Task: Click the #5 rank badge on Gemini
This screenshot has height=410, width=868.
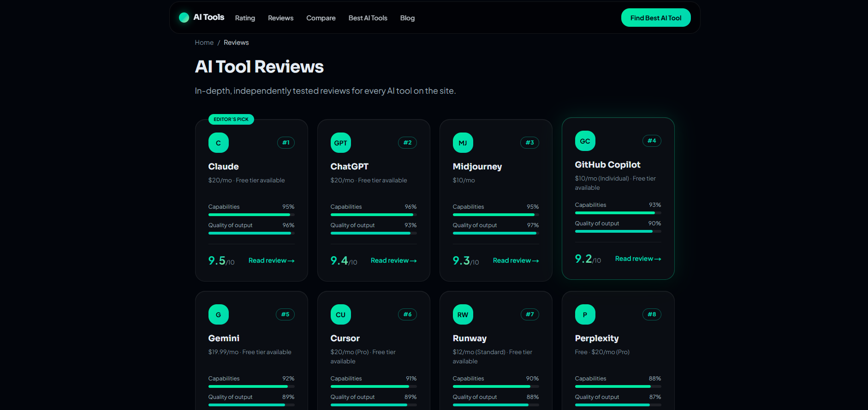Action: (x=285, y=314)
